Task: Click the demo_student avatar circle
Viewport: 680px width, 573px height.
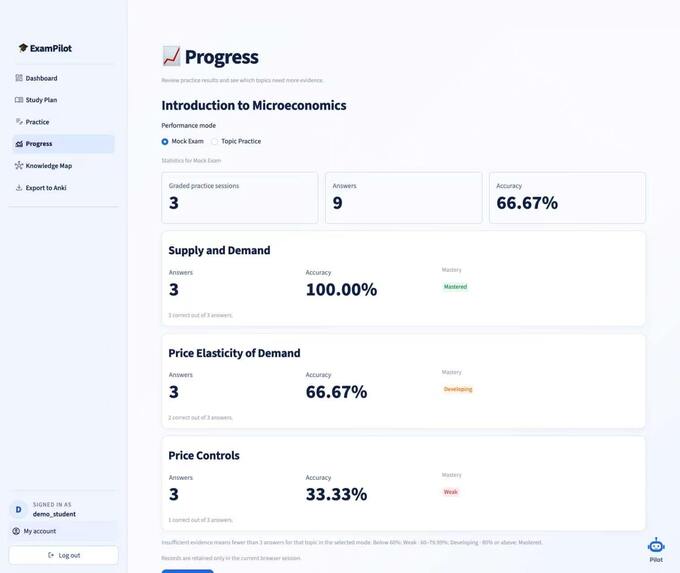Action: [18, 509]
